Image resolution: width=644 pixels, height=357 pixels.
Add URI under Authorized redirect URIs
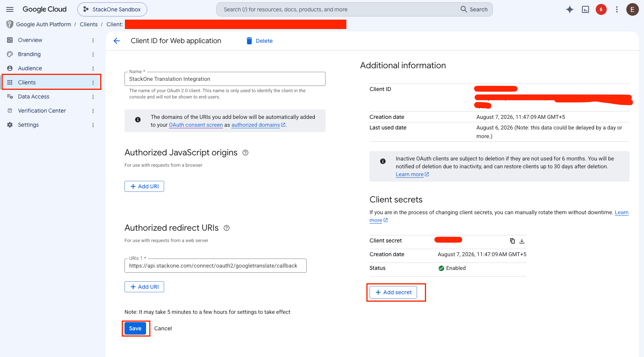144,287
